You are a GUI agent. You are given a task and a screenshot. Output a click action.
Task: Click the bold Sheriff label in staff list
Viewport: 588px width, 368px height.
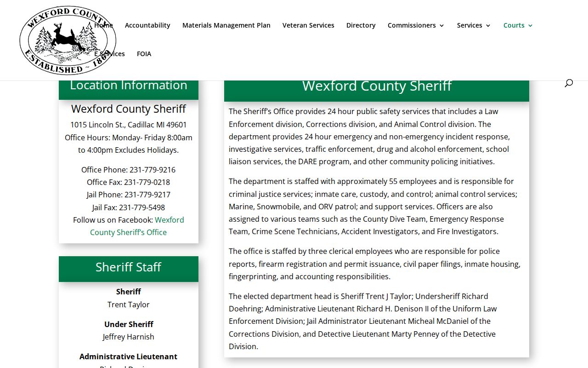[129, 292]
